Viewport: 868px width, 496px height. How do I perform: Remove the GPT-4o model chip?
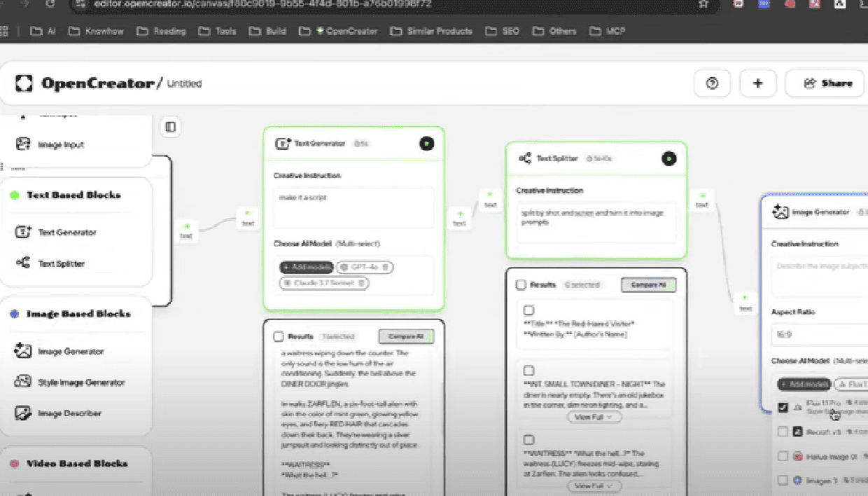coord(385,267)
